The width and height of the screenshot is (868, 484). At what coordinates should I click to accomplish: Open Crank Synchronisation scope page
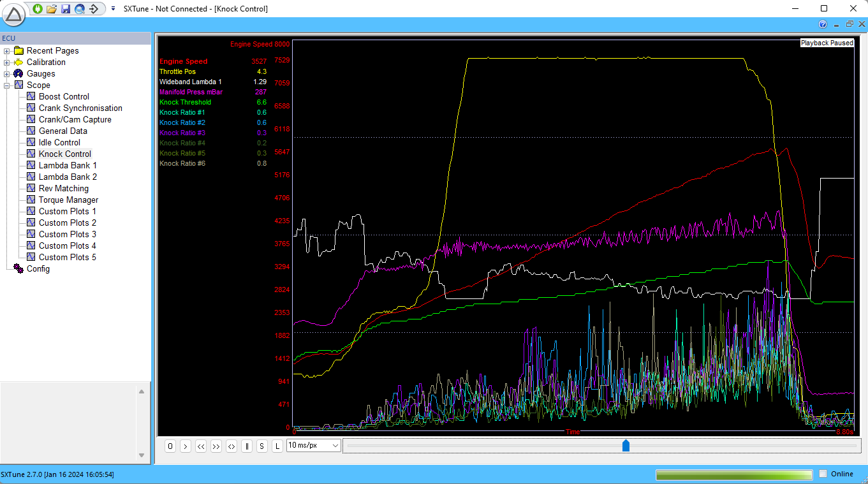(80, 108)
